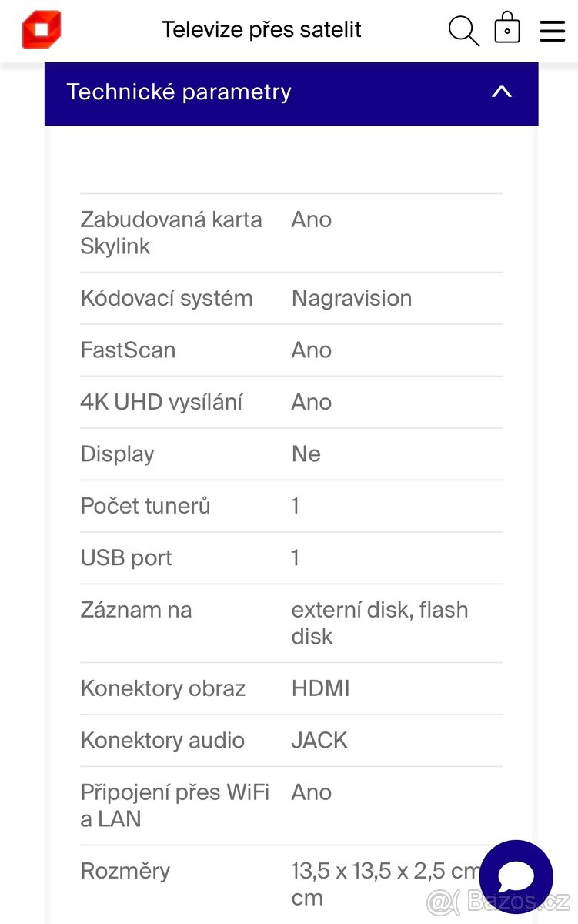Collapse the Technické parametry section chevron
578x924 pixels.
tap(501, 92)
